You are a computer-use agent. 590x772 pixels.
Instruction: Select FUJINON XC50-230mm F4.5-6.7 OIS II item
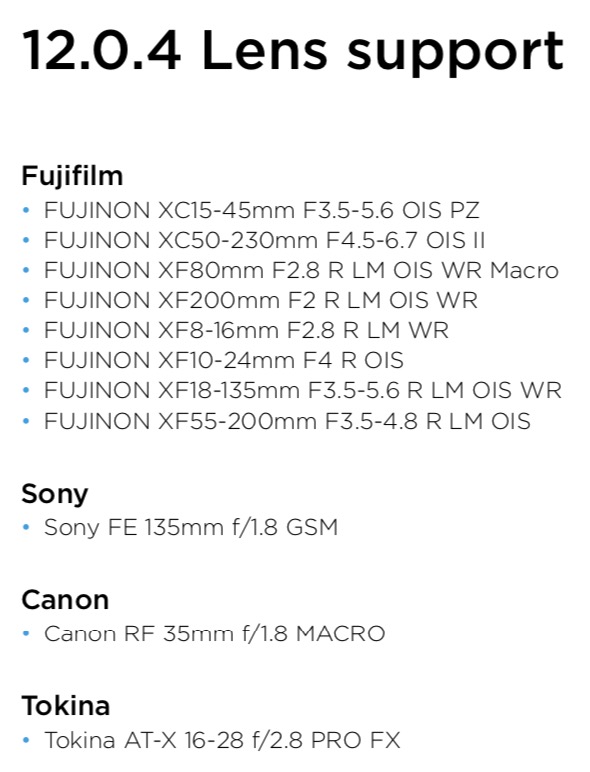click(x=264, y=240)
